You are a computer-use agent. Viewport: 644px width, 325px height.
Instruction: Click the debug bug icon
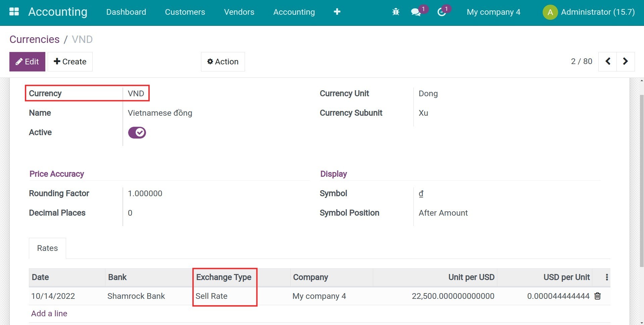point(396,12)
